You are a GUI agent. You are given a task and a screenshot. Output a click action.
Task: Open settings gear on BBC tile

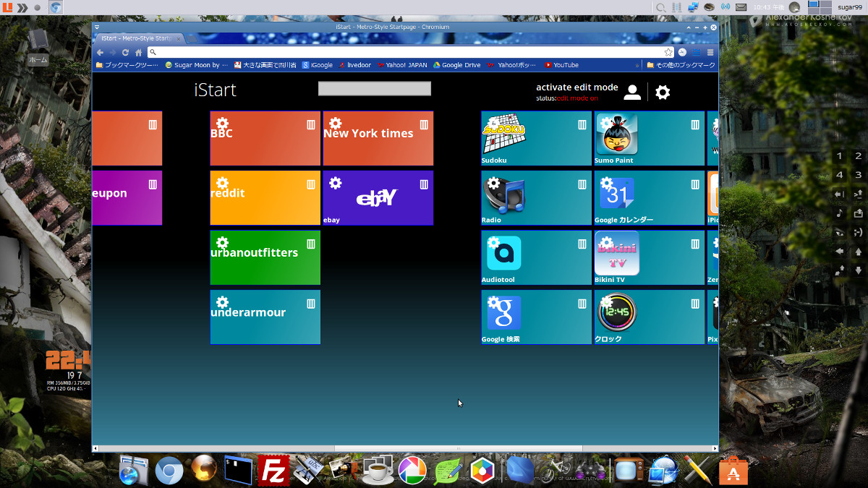pyautogui.click(x=222, y=124)
